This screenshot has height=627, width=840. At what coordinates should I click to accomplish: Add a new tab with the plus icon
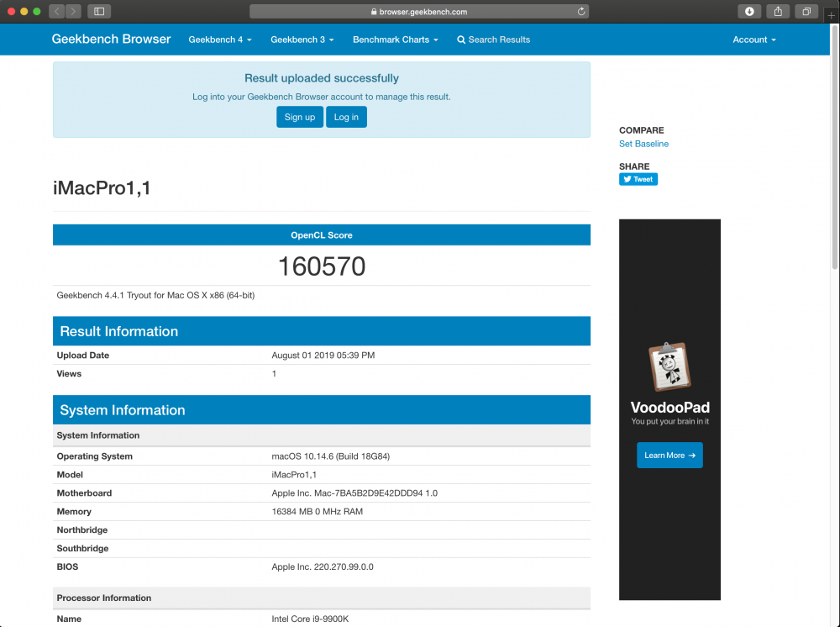(x=831, y=15)
